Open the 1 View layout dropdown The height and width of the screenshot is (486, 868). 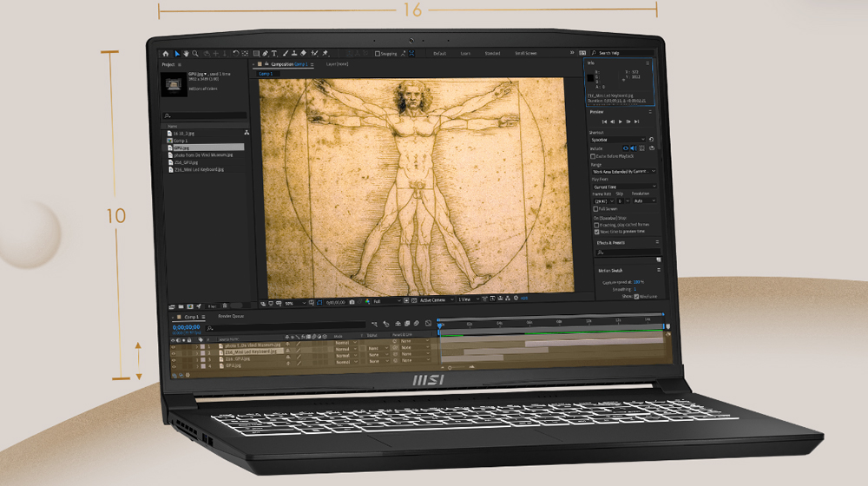click(x=469, y=299)
